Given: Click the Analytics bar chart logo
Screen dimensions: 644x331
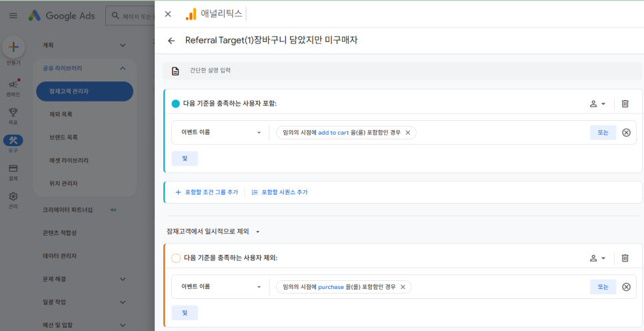Looking at the screenshot, I should tap(191, 14).
